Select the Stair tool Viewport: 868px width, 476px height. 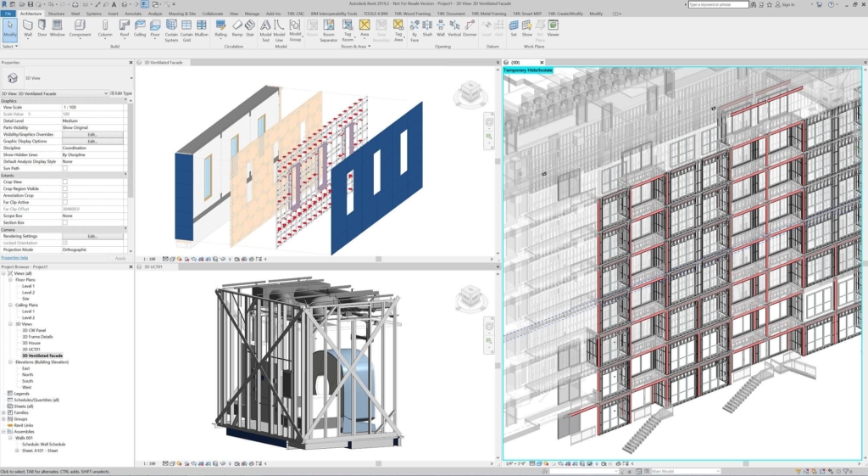(250, 28)
